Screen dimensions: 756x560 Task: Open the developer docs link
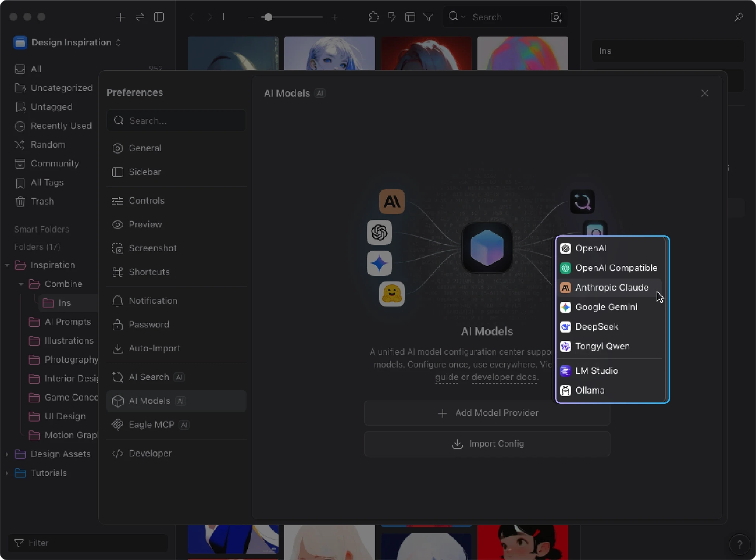tap(504, 377)
